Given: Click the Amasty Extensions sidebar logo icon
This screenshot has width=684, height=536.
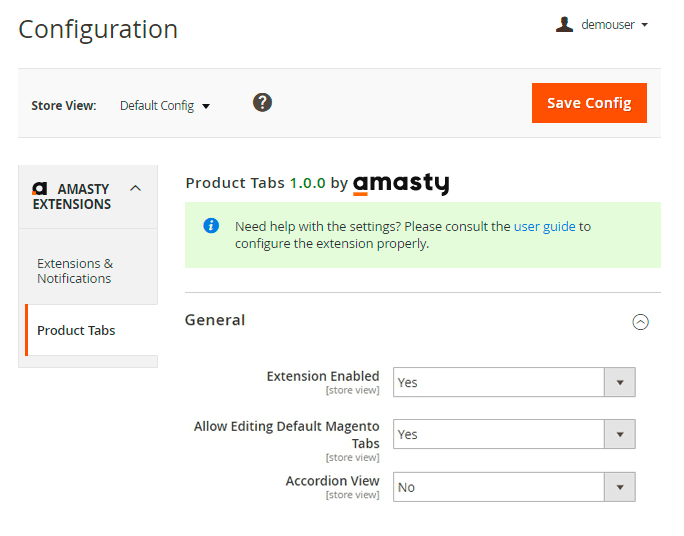Looking at the screenshot, I should coord(40,188).
